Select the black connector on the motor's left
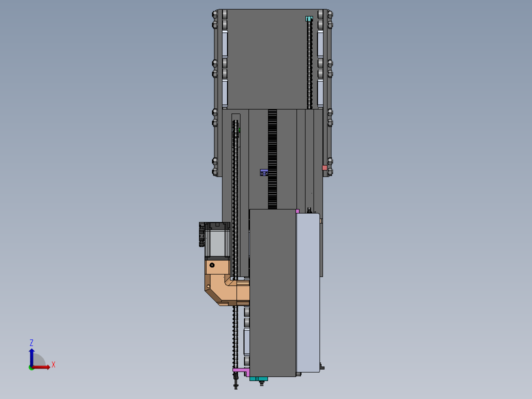 click(x=201, y=234)
